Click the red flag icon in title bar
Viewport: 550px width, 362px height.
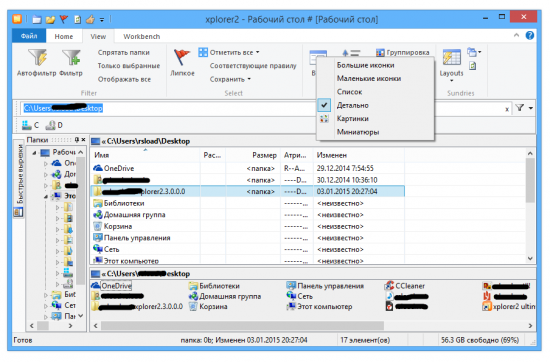pos(64,19)
